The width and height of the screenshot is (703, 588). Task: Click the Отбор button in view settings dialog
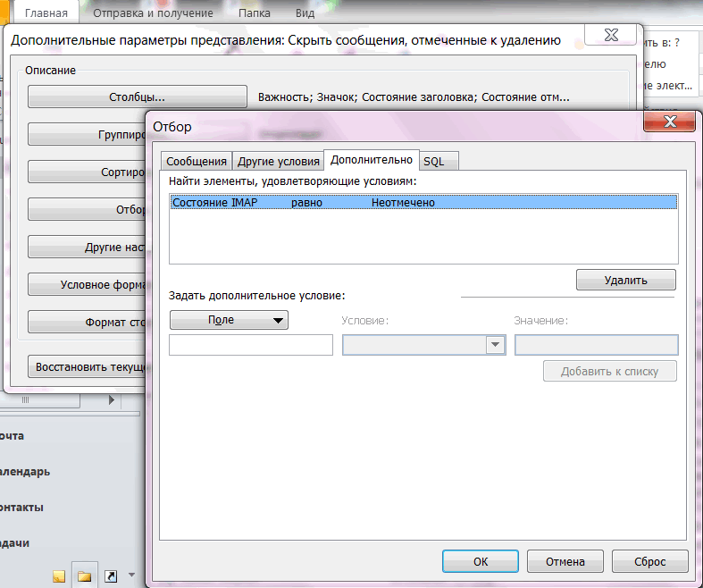tap(87, 209)
